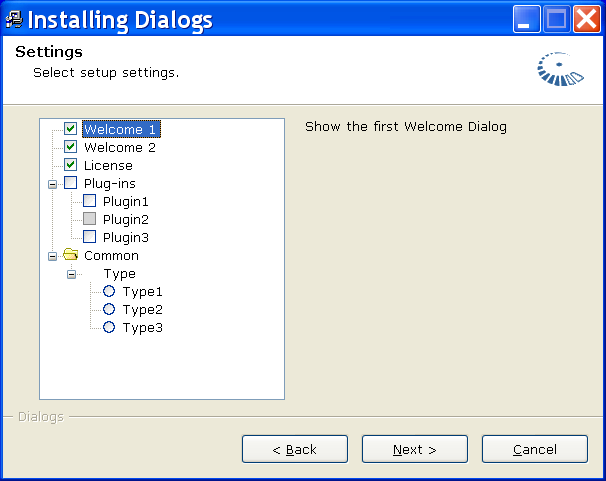Check the Plugin3 checkbox
Screen dimensions: 606x481
(89, 237)
